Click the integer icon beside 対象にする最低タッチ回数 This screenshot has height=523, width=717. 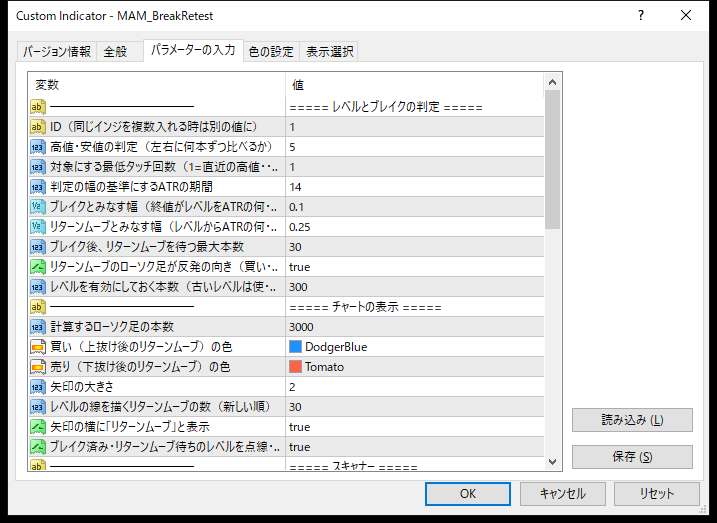pyautogui.click(x=38, y=167)
